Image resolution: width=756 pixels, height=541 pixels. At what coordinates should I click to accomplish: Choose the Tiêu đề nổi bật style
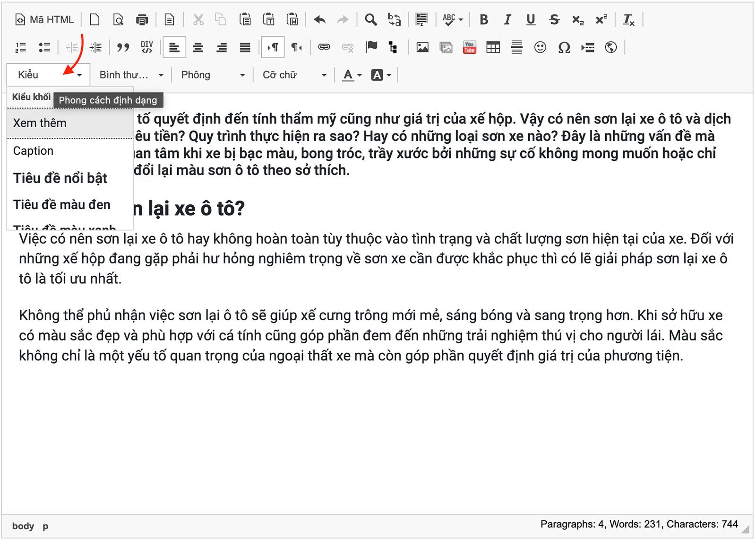click(x=60, y=178)
